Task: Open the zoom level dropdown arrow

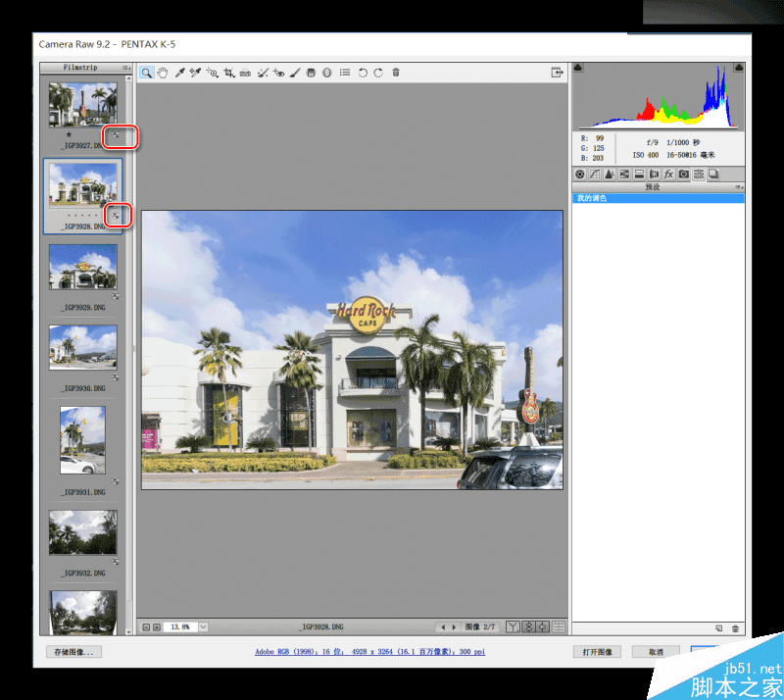Action: [x=203, y=626]
